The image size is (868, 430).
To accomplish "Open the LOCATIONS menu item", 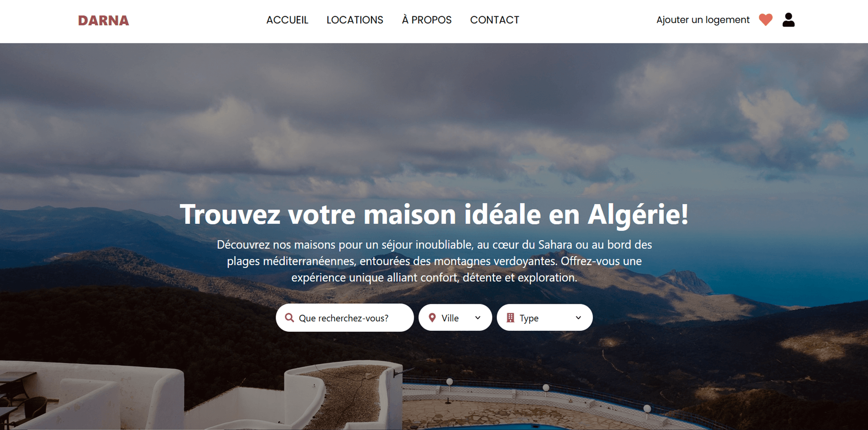I will pos(355,20).
